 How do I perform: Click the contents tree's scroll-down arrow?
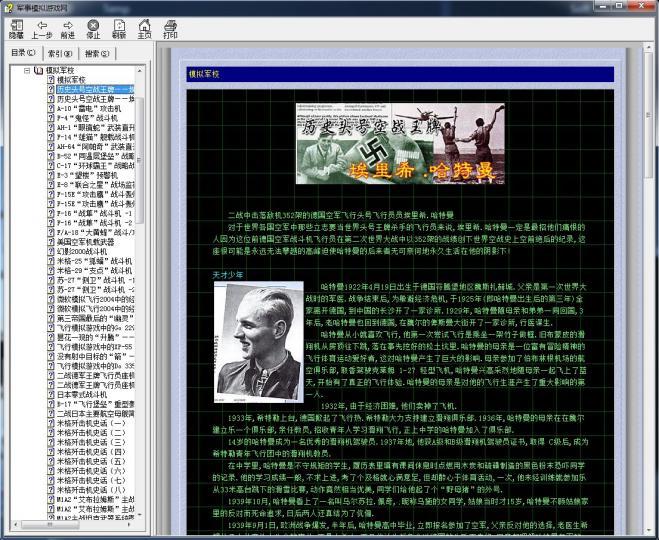142,513
